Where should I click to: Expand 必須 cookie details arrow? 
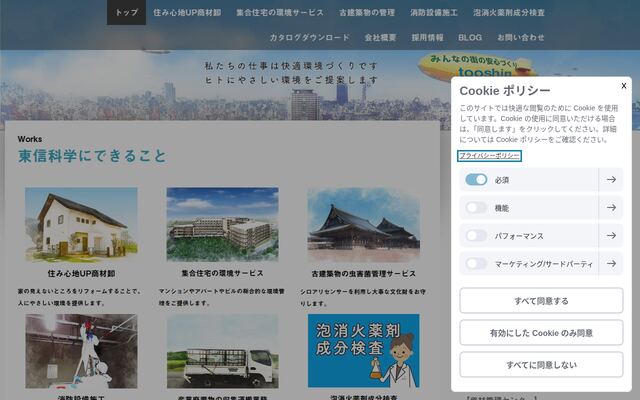(x=611, y=180)
